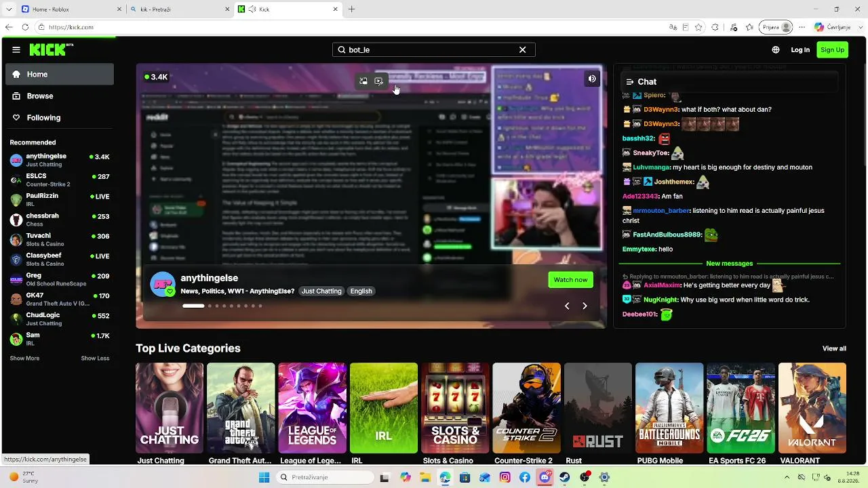Go to the previous featured stream
This screenshot has width=868, height=488.
(x=567, y=306)
